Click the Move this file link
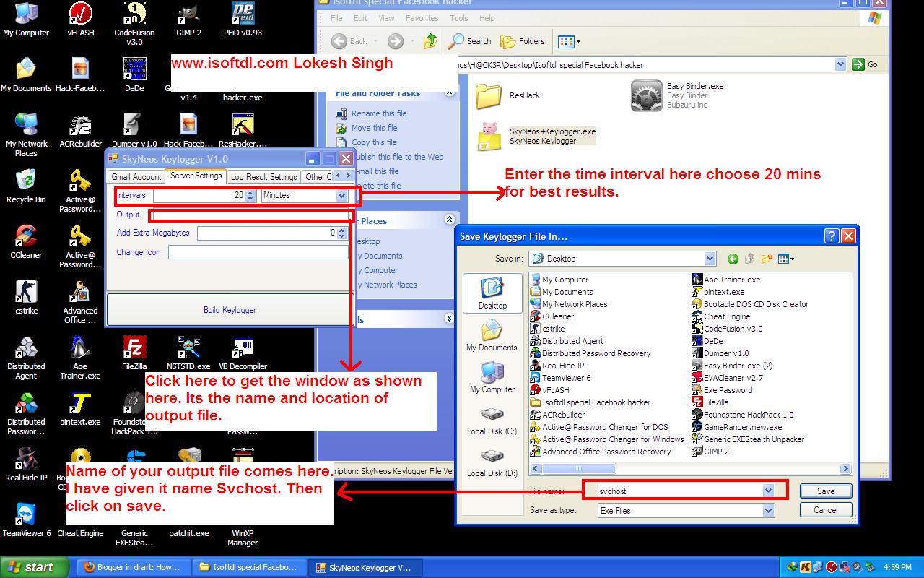The width and height of the screenshot is (924, 578). click(374, 128)
